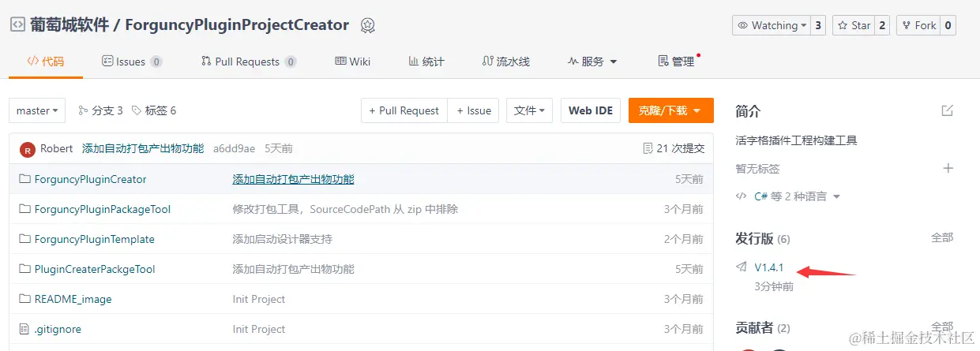The width and height of the screenshot is (980, 351).
Task: Open the Wiki tab
Action: pyautogui.click(x=352, y=62)
